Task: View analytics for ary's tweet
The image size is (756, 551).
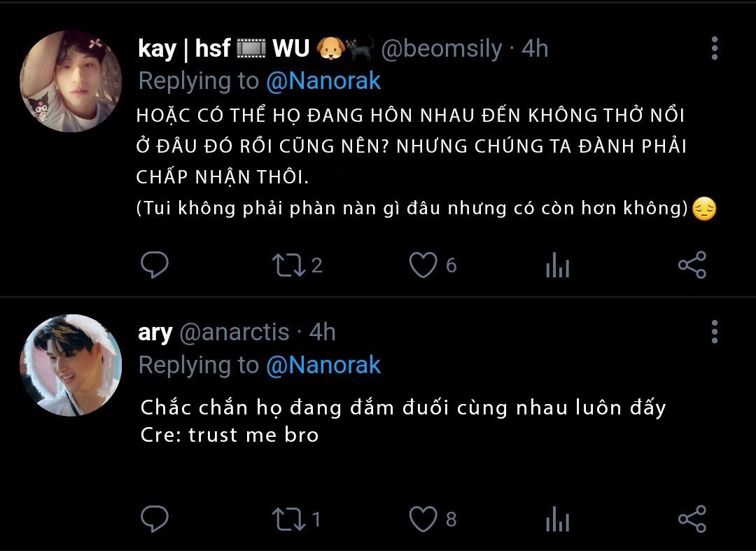Action: pyautogui.click(x=557, y=519)
